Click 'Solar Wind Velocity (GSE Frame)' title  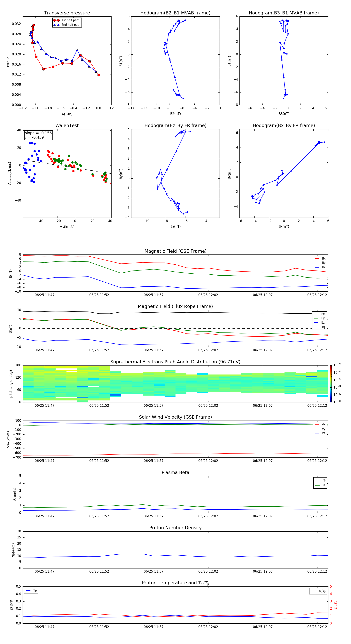(x=175, y=417)
